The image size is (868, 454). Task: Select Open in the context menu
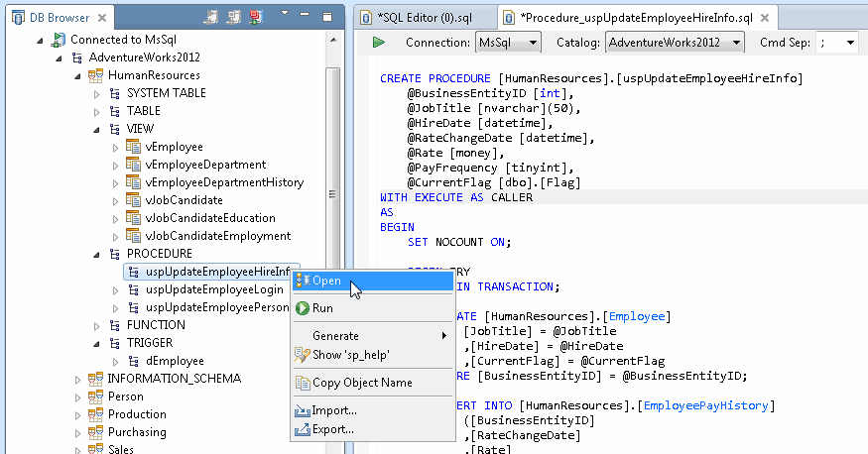[x=326, y=281]
